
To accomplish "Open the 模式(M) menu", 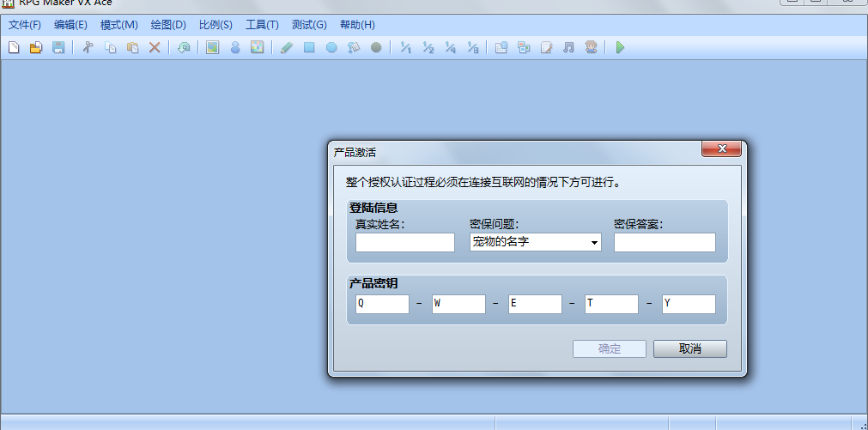I will (x=119, y=25).
